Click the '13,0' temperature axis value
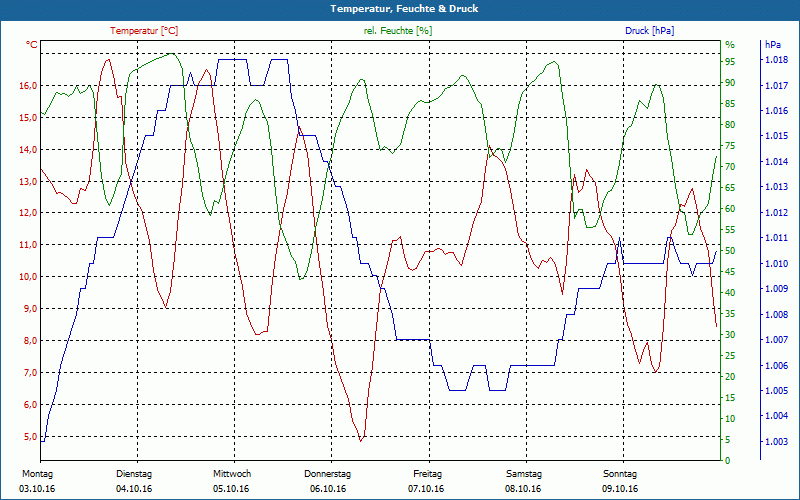This screenshot has height=500, width=800. (x=29, y=182)
